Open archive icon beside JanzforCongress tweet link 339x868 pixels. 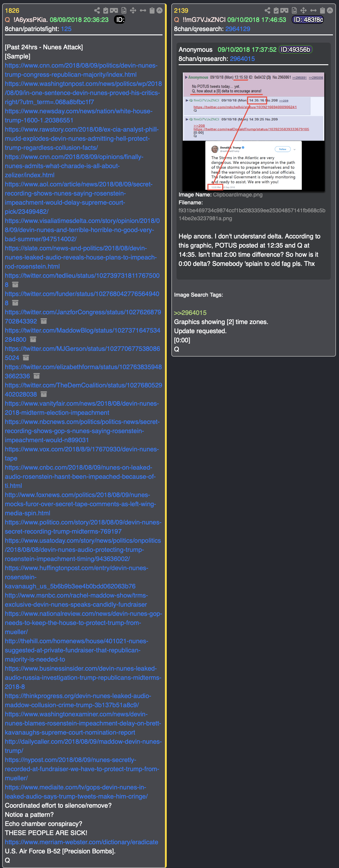(x=44, y=321)
